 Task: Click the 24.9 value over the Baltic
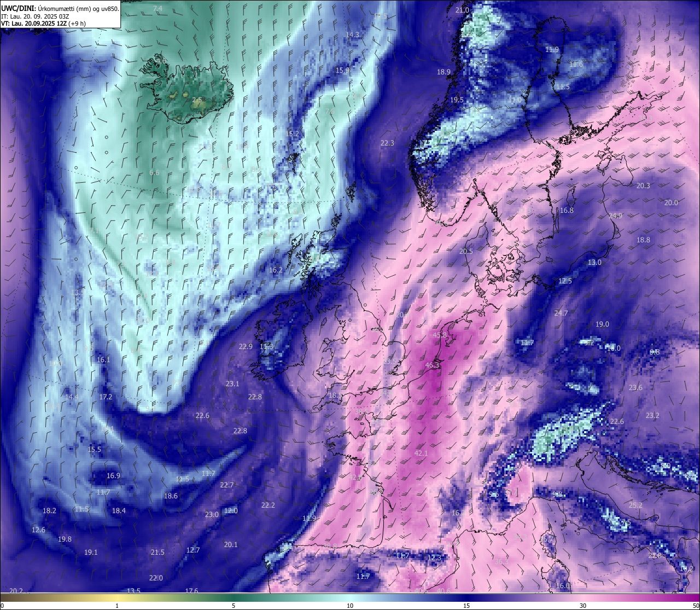click(615, 216)
